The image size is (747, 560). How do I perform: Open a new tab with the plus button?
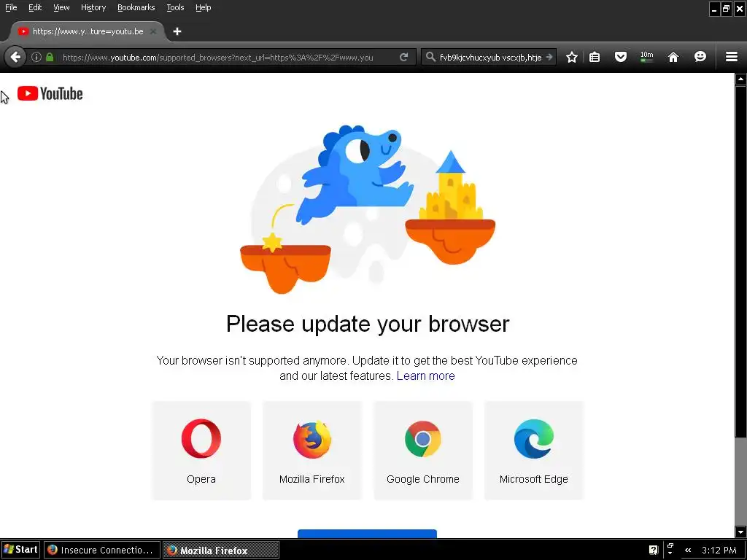tap(177, 31)
